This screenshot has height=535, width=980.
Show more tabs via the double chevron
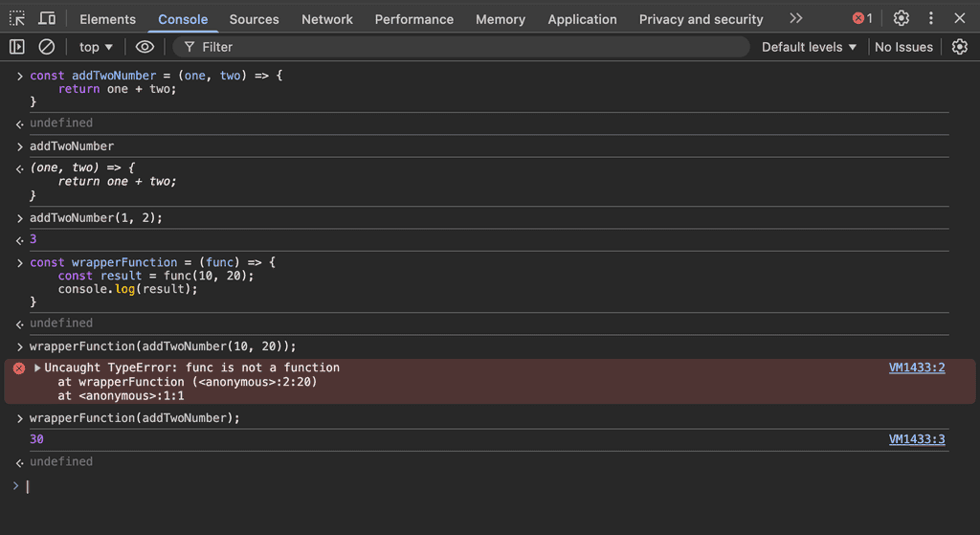[795, 18]
